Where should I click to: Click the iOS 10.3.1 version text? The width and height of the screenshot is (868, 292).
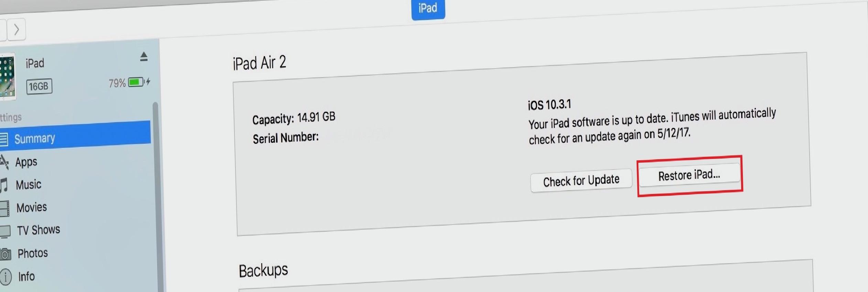click(549, 105)
